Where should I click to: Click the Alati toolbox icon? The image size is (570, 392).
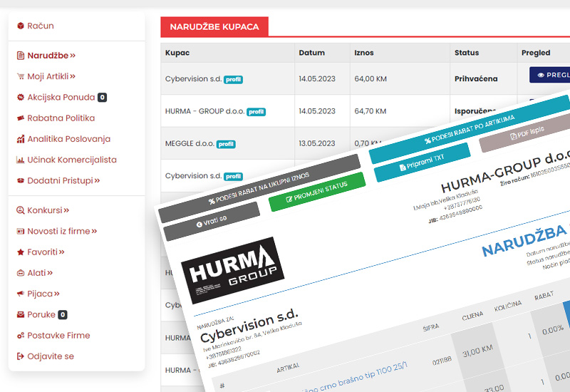tap(21, 273)
